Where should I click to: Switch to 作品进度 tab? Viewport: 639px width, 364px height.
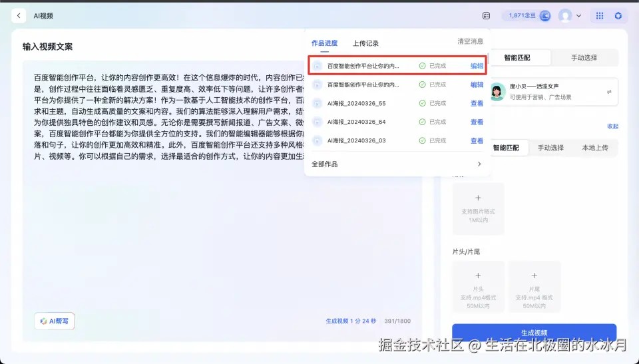[x=324, y=43]
